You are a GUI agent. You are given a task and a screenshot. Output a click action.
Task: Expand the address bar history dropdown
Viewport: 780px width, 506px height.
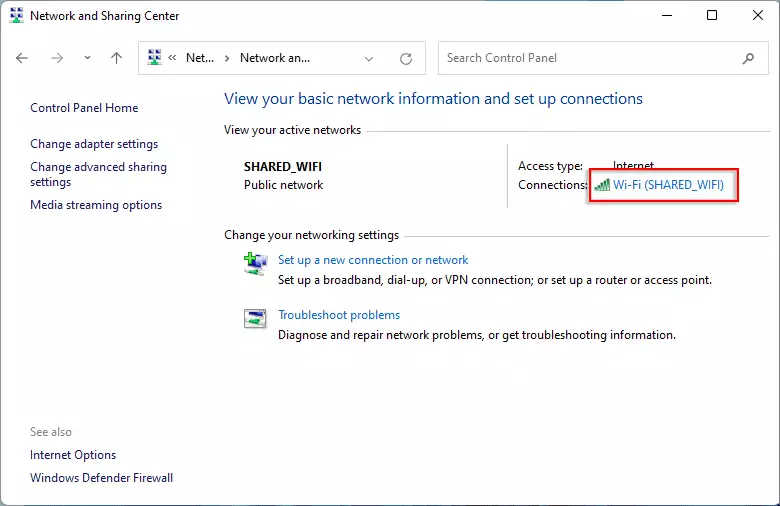(x=369, y=59)
